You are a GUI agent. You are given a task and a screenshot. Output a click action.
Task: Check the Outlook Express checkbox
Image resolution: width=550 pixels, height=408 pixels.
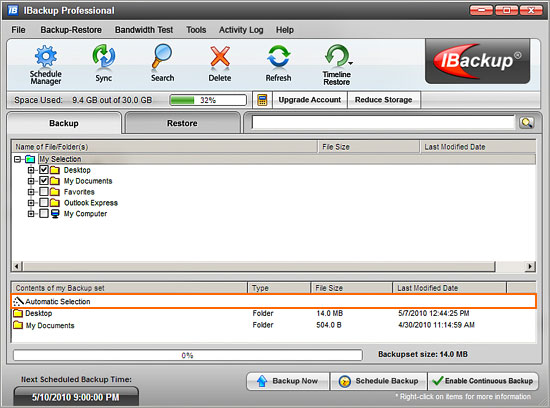click(43, 202)
